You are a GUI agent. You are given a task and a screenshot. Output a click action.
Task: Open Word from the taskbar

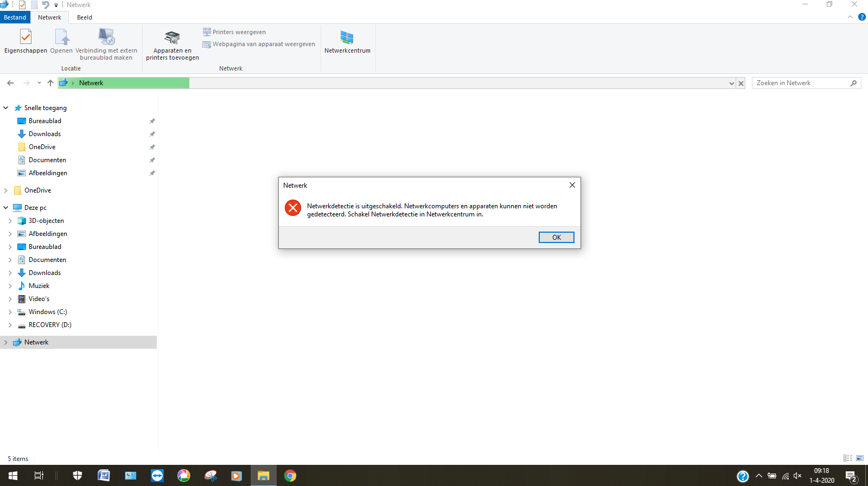click(x=104, y=476)
